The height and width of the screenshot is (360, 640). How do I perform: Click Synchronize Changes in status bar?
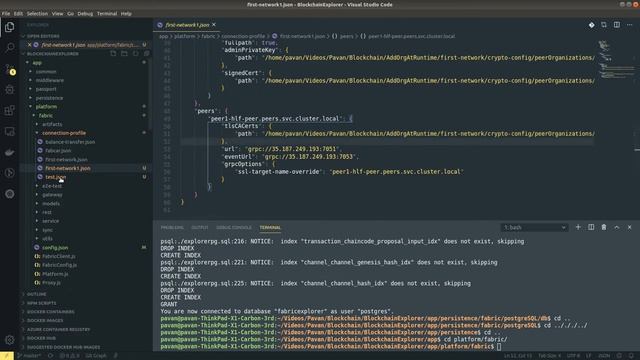pyautogui.click(x=51, y=356)
